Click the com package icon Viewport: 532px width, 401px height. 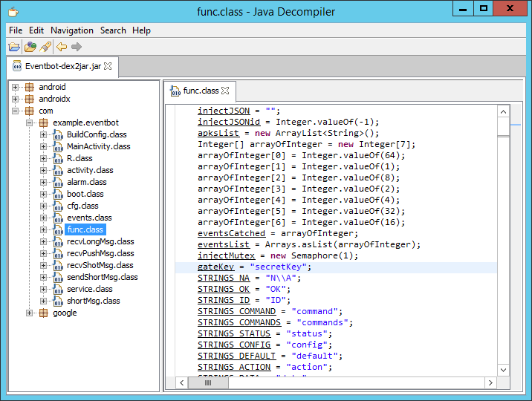(30, 111)
